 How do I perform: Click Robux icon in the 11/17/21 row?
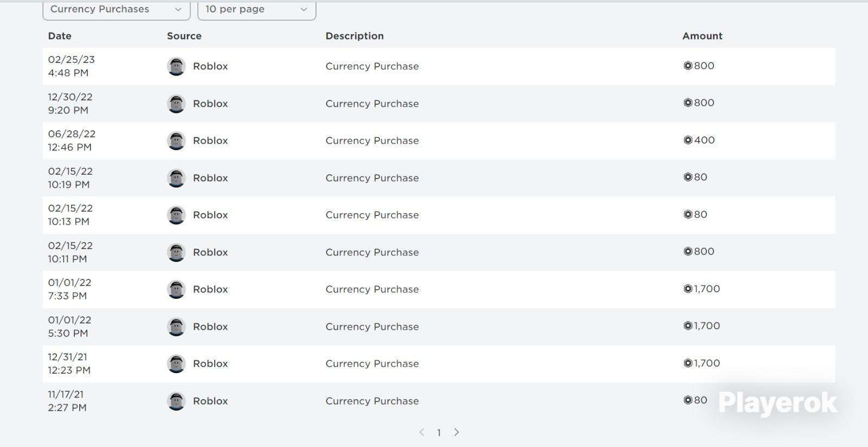point(688,400)
